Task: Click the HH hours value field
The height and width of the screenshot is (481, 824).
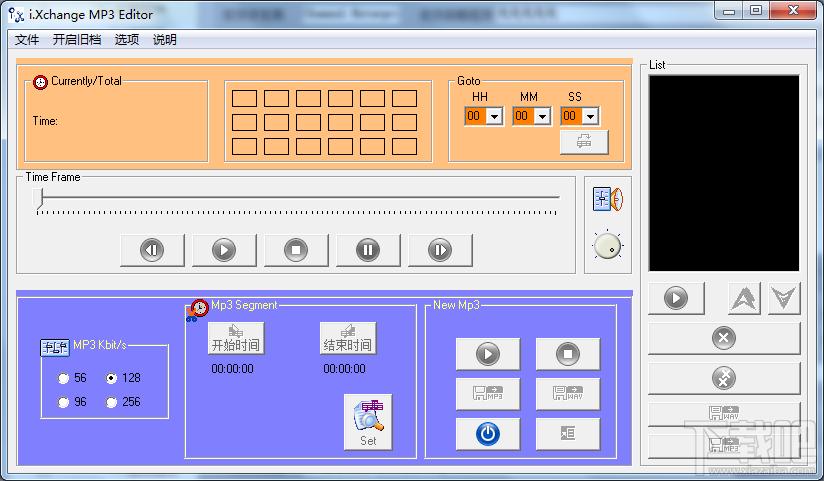Action: pyautogui.click(x=475, y=116)
